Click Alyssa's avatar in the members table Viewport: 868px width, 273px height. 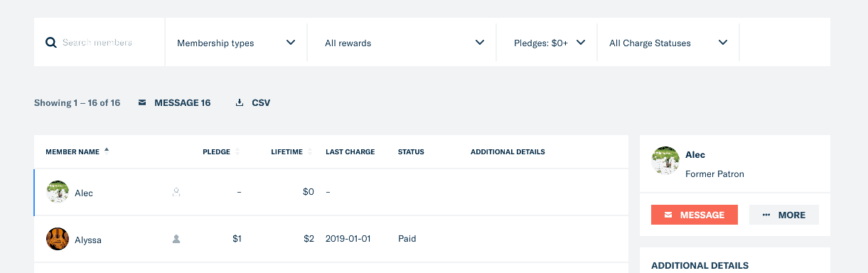pyautogui.click(x=58, y=239)
